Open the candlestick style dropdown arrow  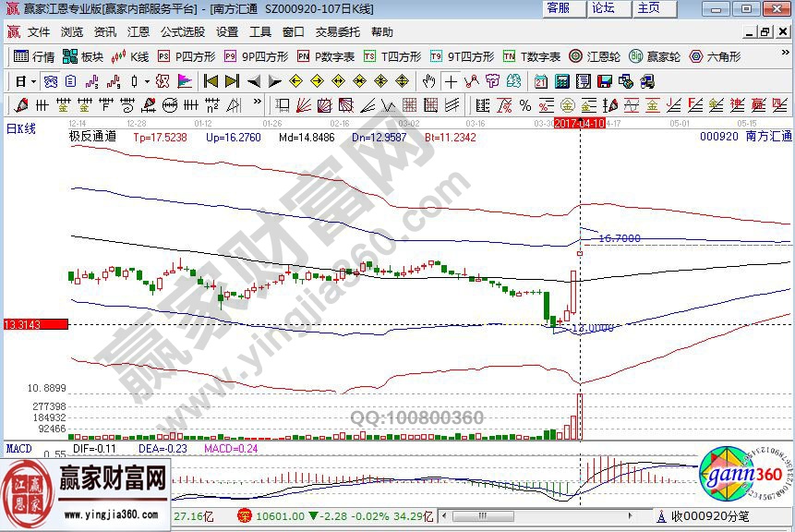tap(148, 81)
